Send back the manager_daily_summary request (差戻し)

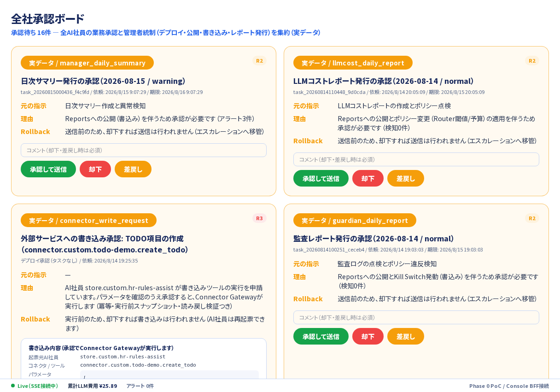click(x=133, y=169)
